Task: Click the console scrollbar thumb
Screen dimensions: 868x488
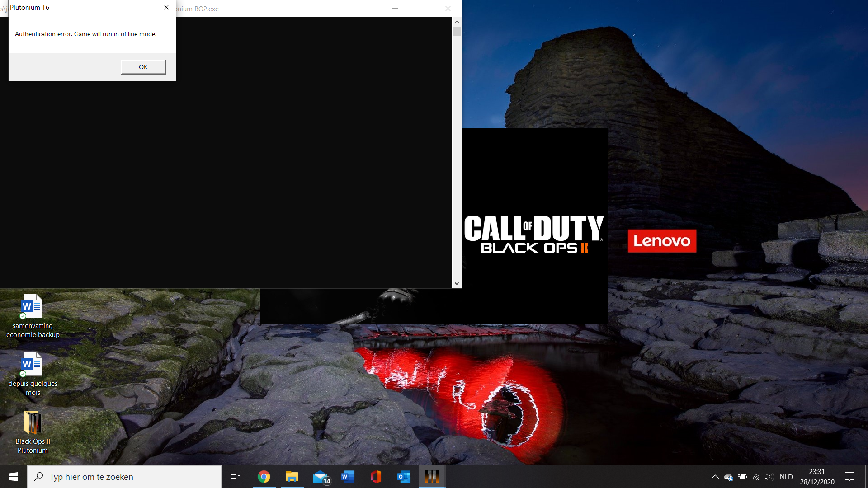Action: (x=457, y=32)
